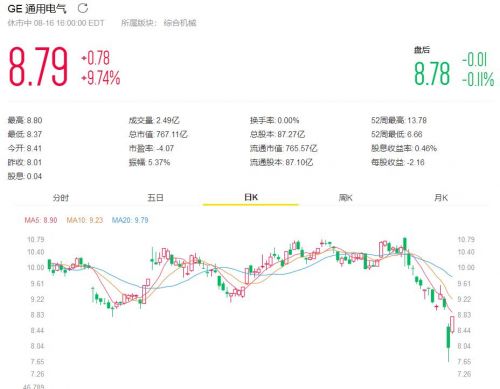
Task: Click the refresh icon beside GE 通用电气
Action: click(x=83, y=8)
